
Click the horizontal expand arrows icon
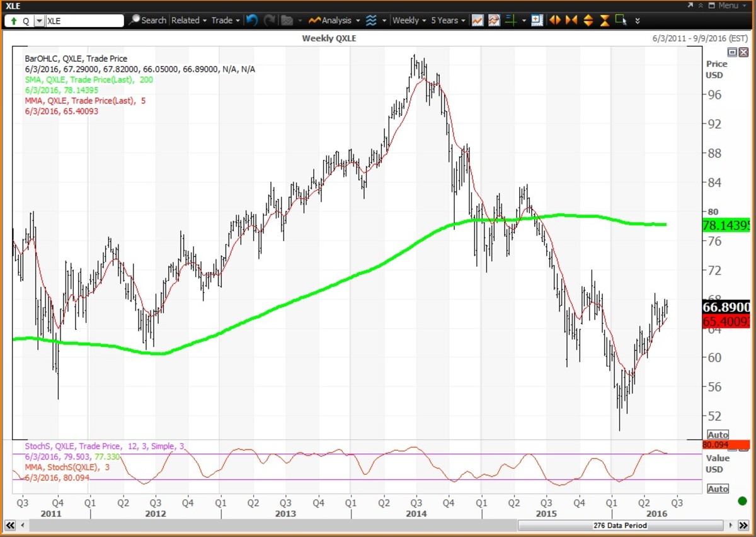pos(555,20)
